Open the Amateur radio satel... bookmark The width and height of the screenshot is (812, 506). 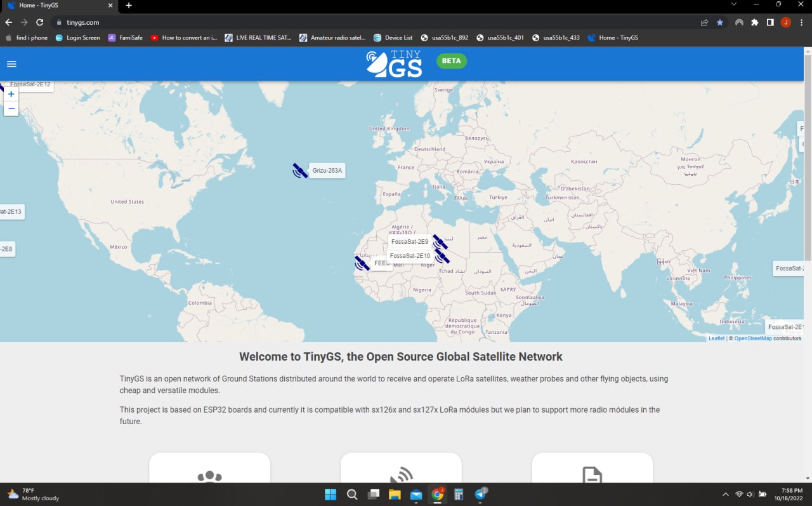coord(332,37)
